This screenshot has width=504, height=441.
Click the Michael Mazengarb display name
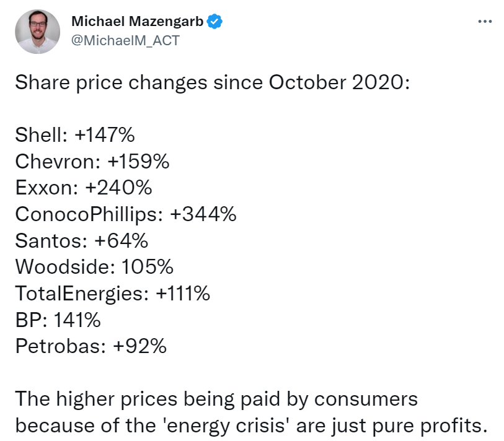pos(137,22)
